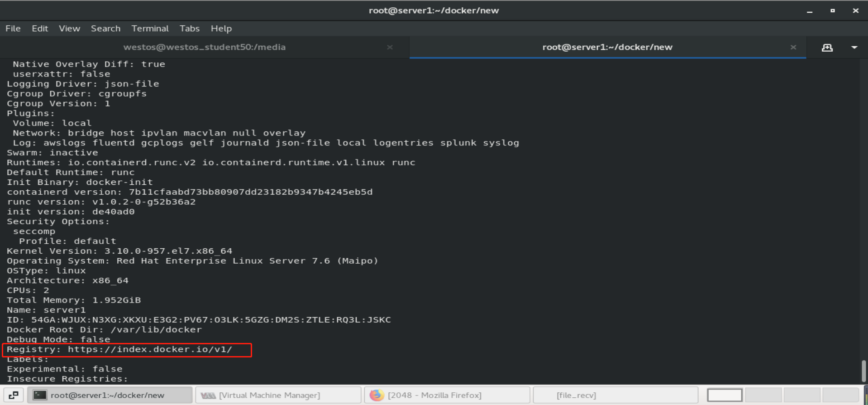Click the Cgroup Driver: cgroupfs line
The height and width of the screenshot is (405, 868).
coord(76,94)
